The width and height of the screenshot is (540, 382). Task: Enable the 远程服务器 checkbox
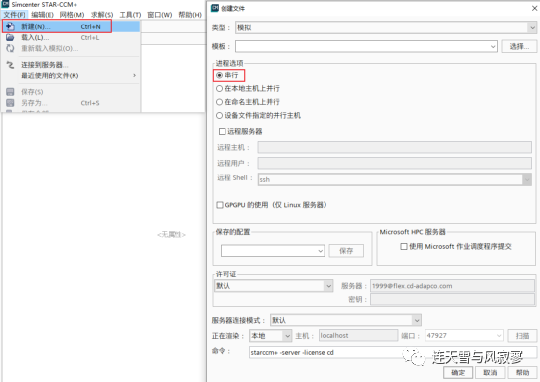click(222, 131)
